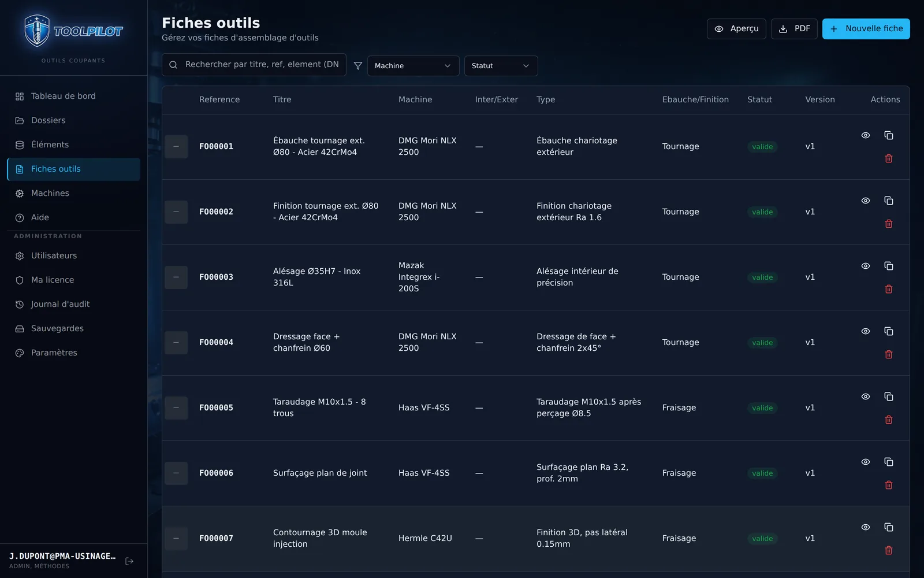Select Fiches outils menu item
This screenshot has height=578, width=924.
click(x=73, y=169)
